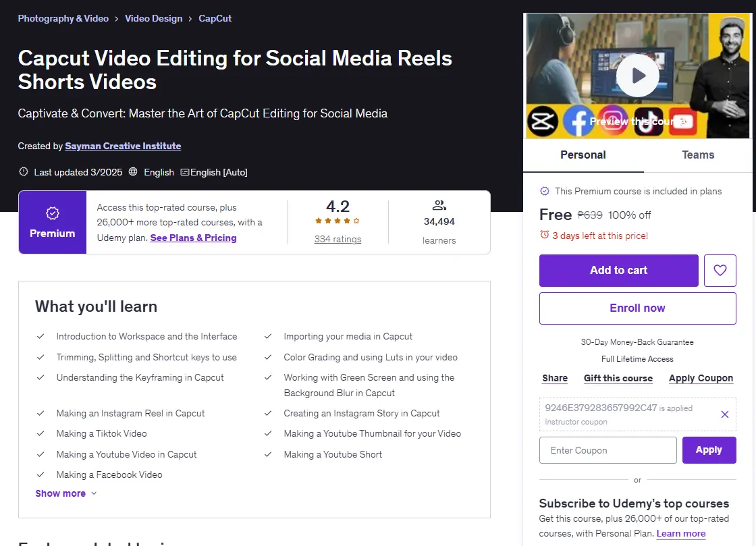Click the star rating icons

(x=337, y=221)
